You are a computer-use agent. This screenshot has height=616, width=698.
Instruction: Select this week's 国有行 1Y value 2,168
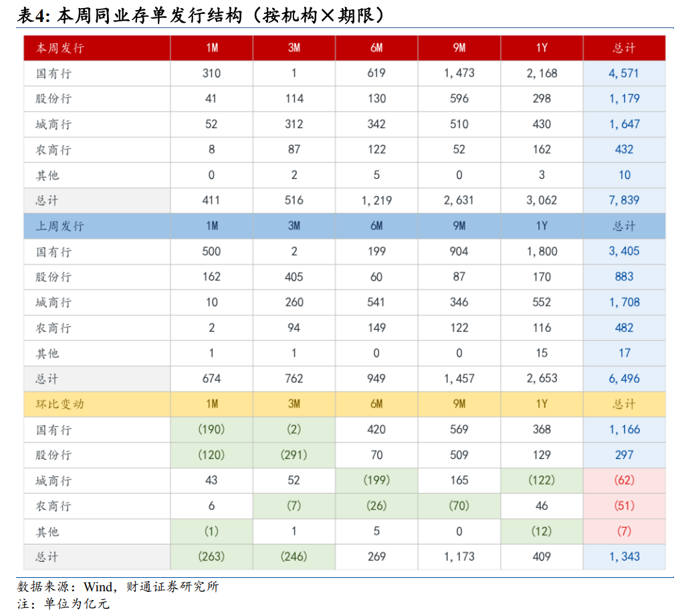click(x=542, y=73)
